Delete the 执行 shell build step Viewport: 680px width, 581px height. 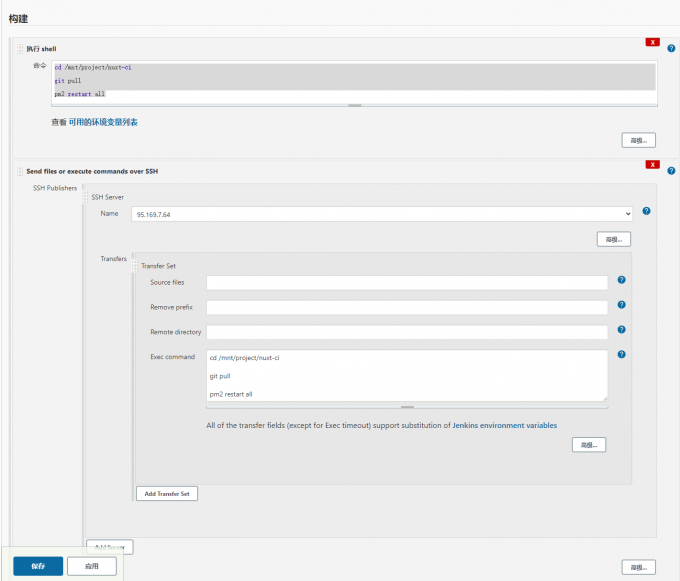tap(652, 42)
